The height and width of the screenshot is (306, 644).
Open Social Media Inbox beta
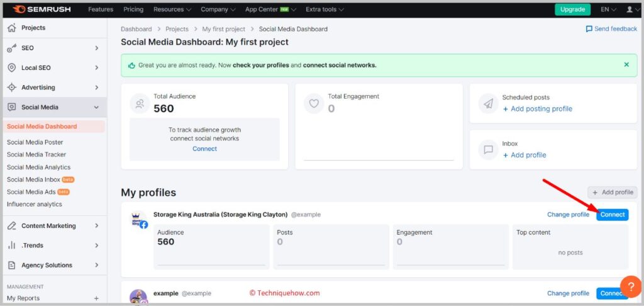pyautogui.click(x=41, y=179)
